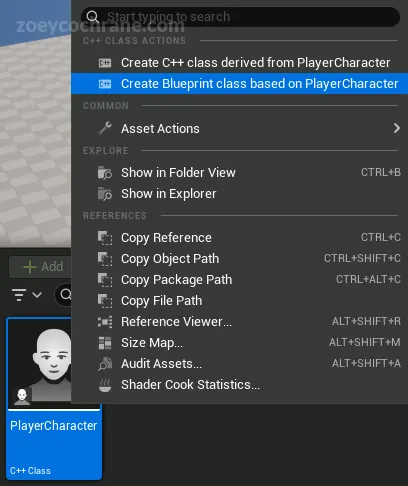
Task: Open the filter dropdown in Content Browser
Action: [26, 295]
